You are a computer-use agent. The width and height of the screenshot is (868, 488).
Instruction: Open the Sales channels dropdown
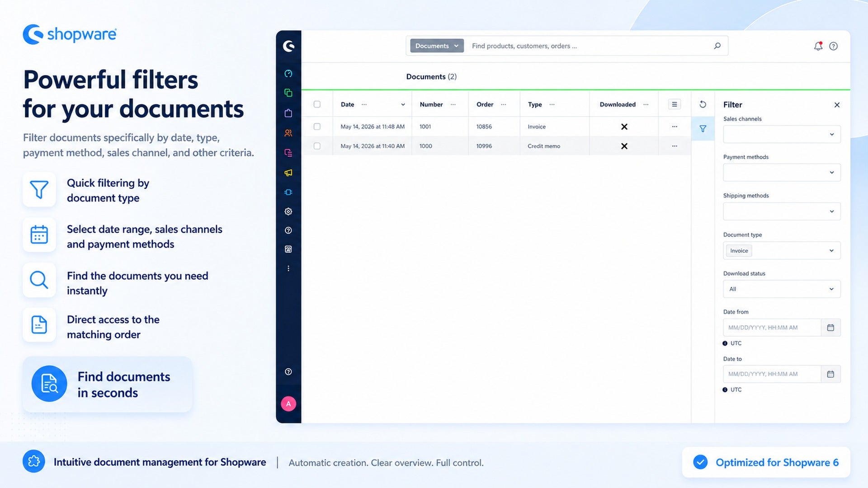pos(782,134)
